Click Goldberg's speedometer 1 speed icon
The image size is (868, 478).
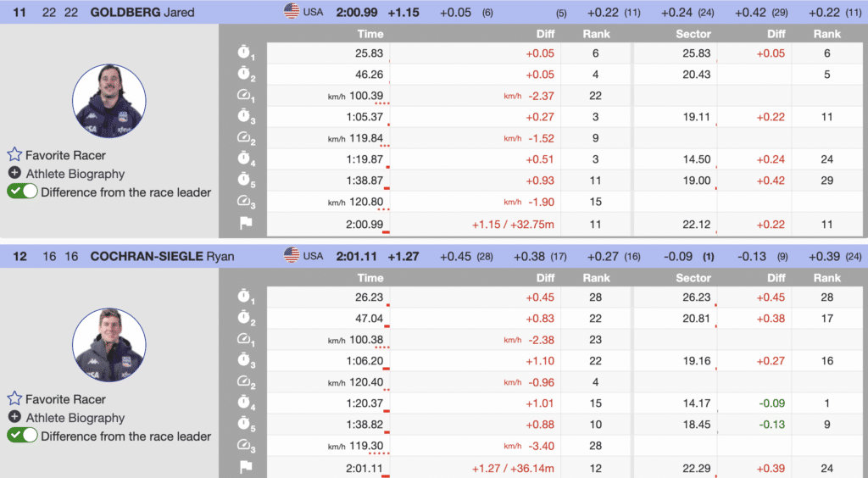(x=245, y=95)
